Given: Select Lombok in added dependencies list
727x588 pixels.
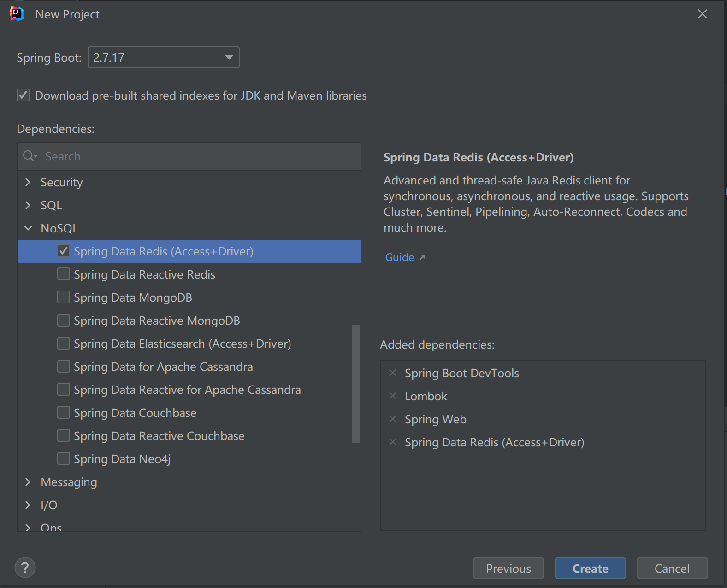Looking at the screenshot, I should click(x=426, y=396).
